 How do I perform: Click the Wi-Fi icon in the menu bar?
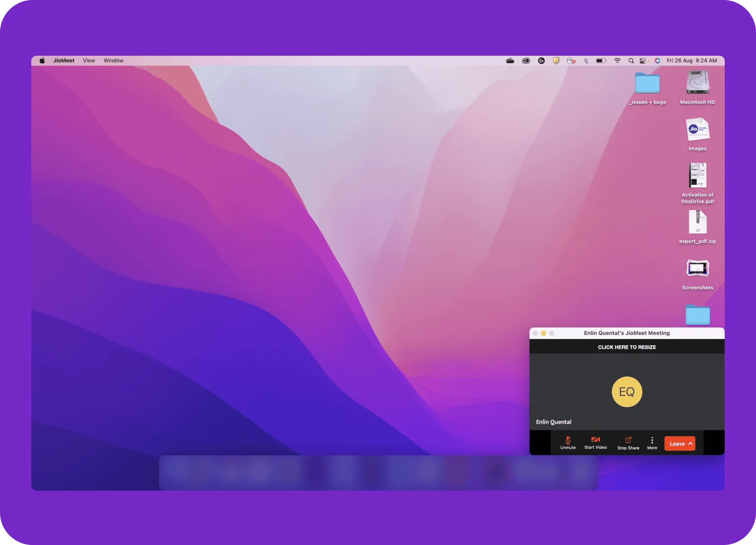click(x=617, y=60)
